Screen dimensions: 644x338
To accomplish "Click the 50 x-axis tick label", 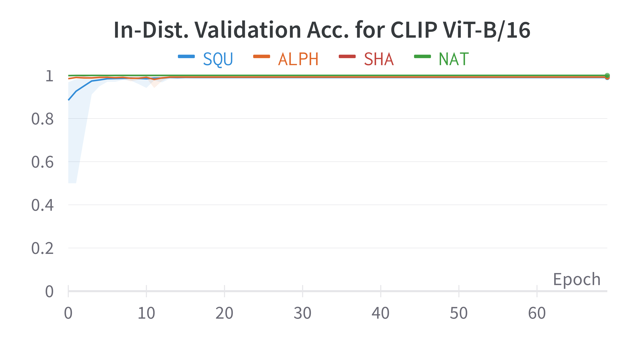I will click(x=459, y=313).
